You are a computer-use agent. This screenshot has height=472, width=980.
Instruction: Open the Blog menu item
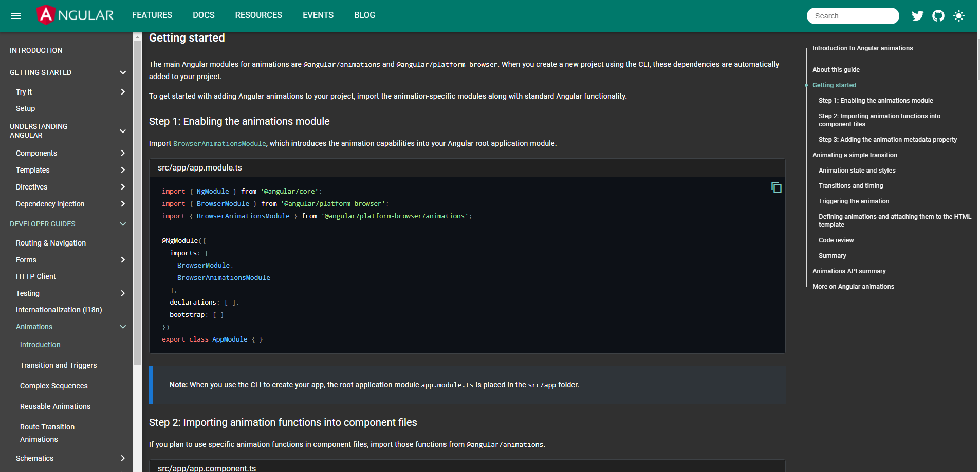[x=364, y=15]
